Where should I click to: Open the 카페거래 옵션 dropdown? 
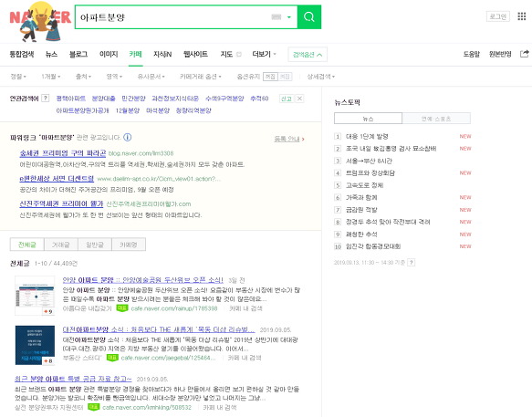[x=200, y=77]
